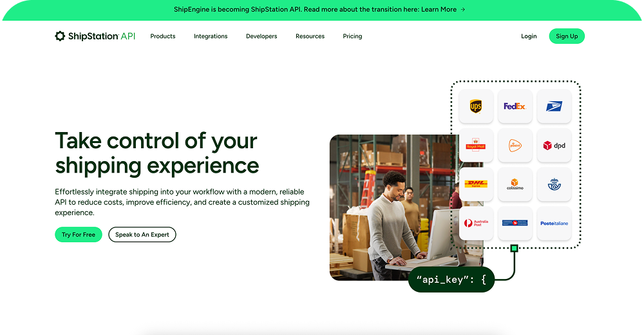Open the Products menu

pyautogui.click(x=163, y=36)
